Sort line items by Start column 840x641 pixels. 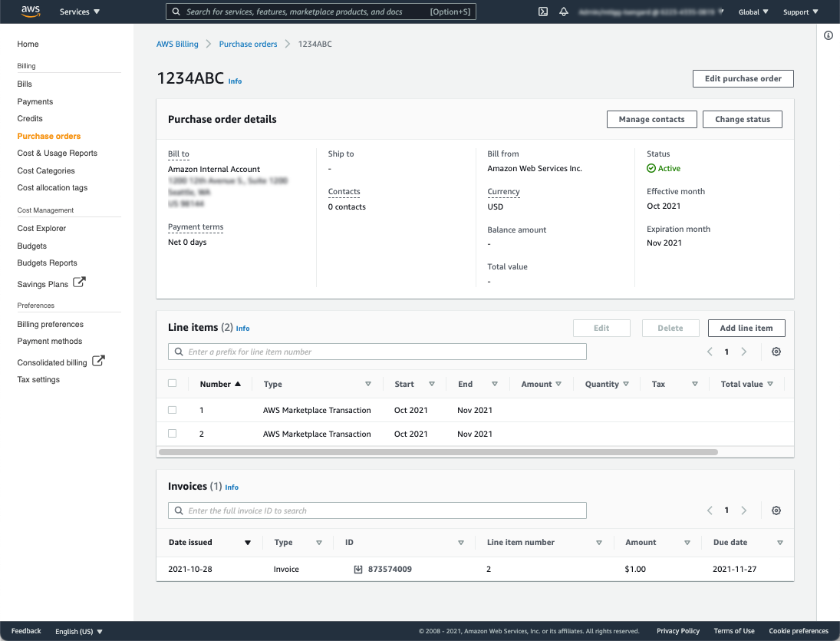432,384
